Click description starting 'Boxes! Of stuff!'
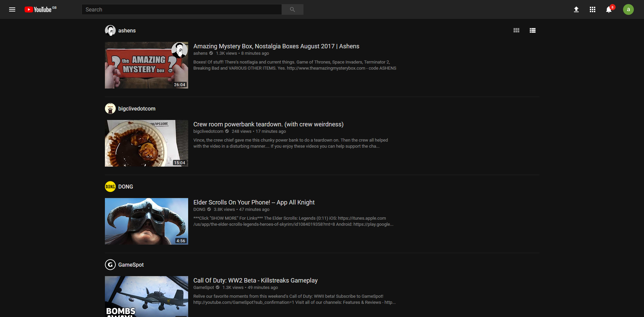Viewport: 644px width, 317px height. point(295,65)
